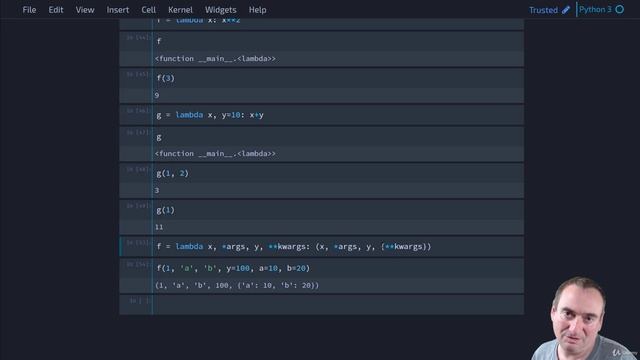The width and height of the screenshot is (640, 360).
Task: Click the f = lambda x, *args cell
Action: (x=338, y=247)
